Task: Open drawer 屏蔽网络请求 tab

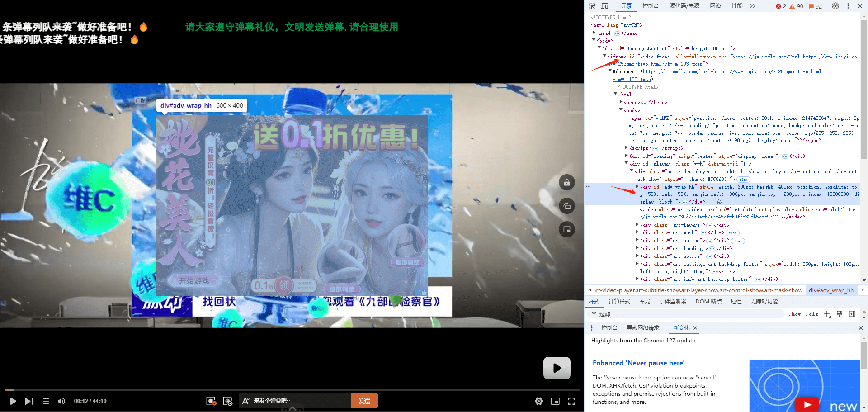Action: [643, 328]
